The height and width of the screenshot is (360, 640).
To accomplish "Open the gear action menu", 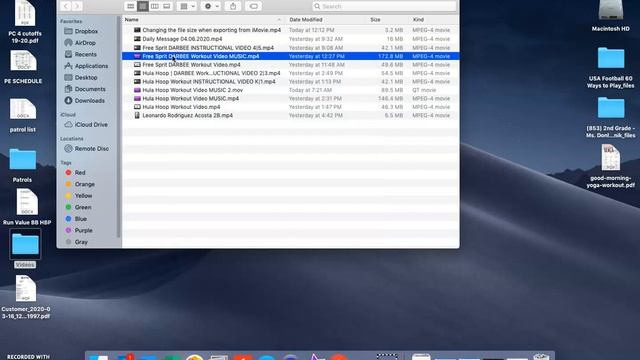I will pyautogui.click(x=211, y=6).
